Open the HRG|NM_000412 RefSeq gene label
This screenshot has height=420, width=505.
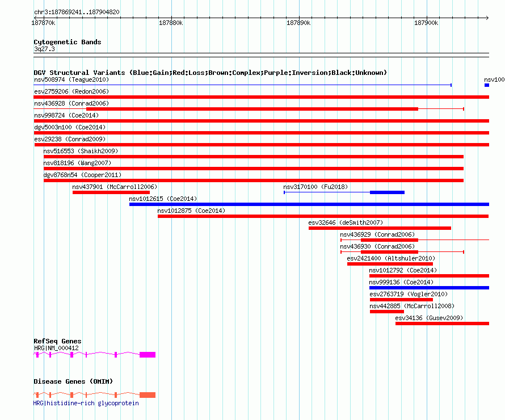(56, 348)
